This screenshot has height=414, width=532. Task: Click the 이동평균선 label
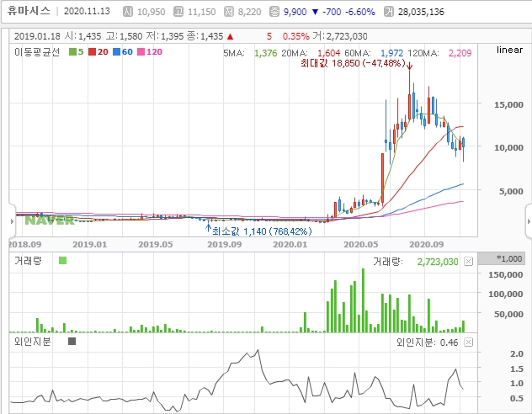(x=37, y=52)
